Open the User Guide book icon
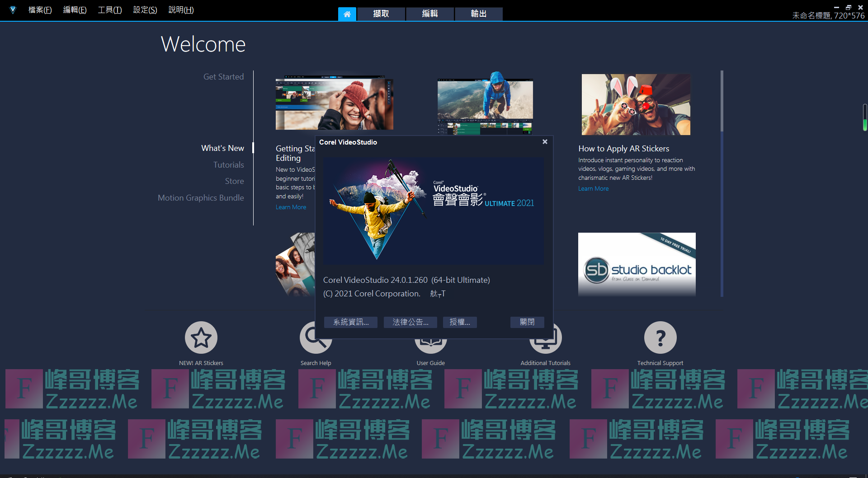 pos(430,346)
